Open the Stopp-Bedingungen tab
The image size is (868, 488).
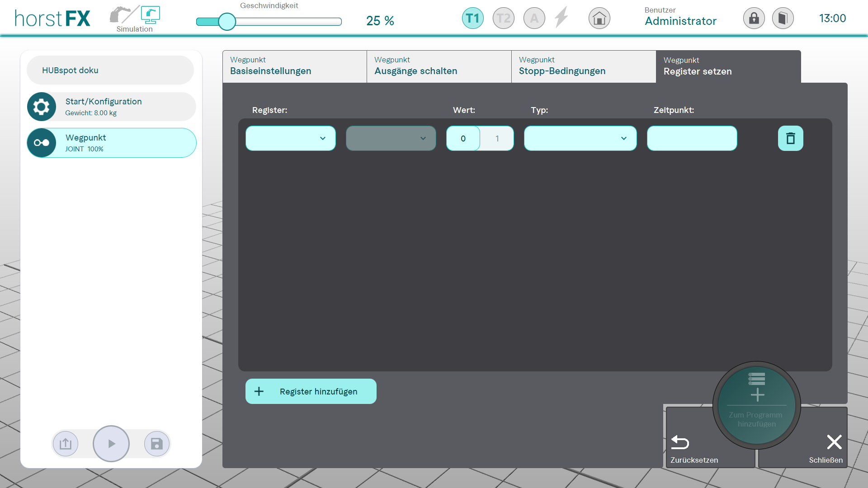[583, 66]
